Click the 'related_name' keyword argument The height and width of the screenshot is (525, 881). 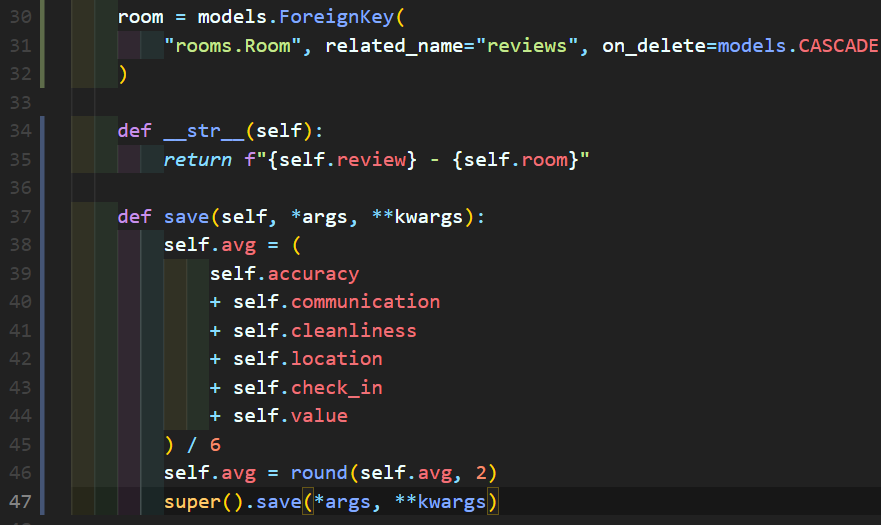[394, 46]
